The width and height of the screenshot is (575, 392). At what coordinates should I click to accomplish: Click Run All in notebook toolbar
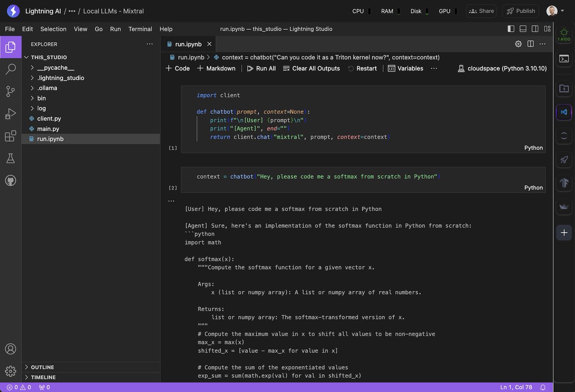[261, 69]
